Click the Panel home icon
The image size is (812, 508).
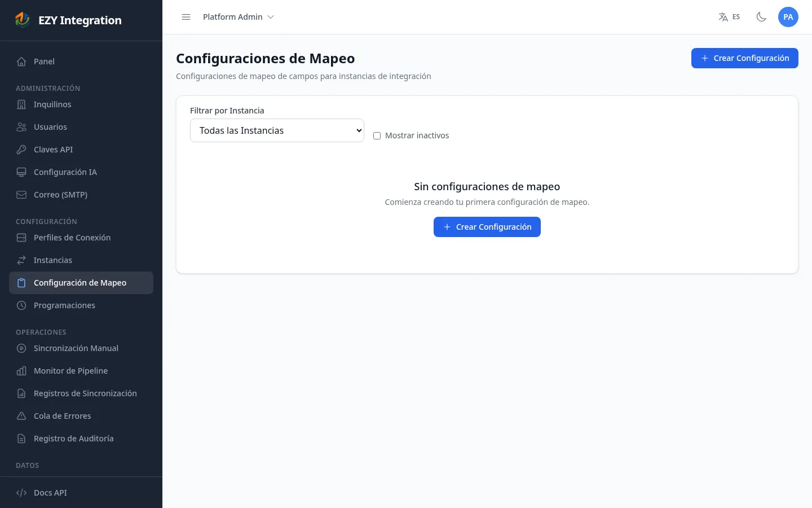pyautogui.click(x=21, y=62)
